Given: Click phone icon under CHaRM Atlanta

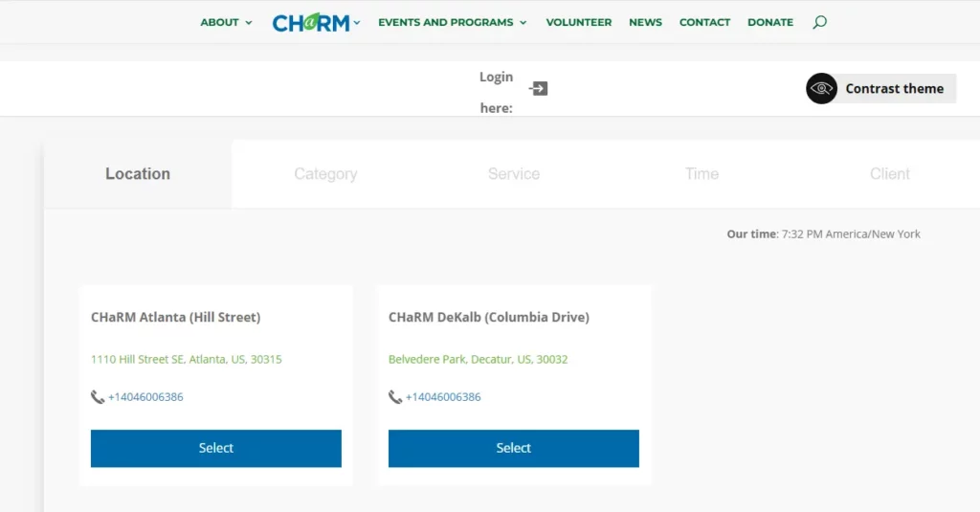Looking at the screenshot, I should [x=98, y=397].
